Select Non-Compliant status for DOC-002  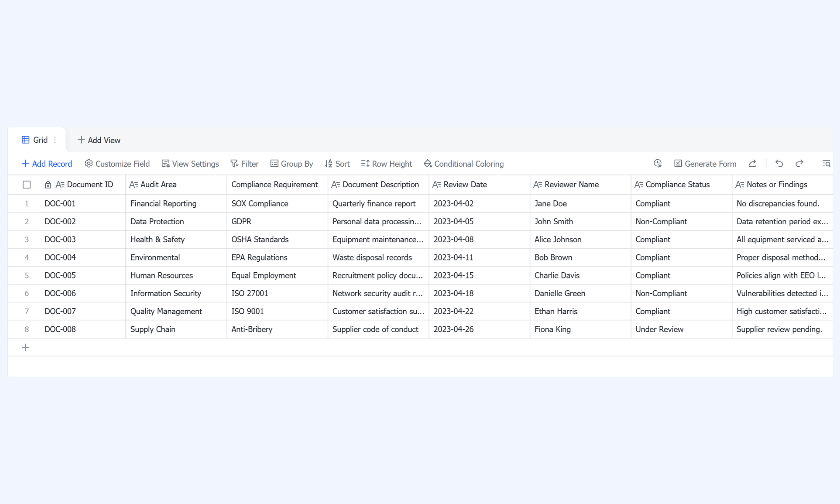click(x=682, y=221)
